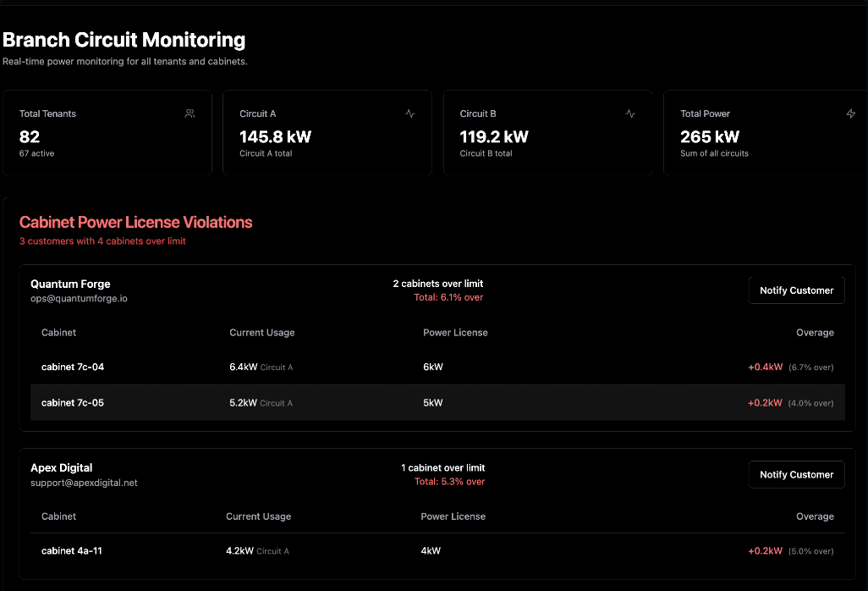Select the highlighted cabinet 7c-05 row
The image size is (868, 591).
click(437, 402)
